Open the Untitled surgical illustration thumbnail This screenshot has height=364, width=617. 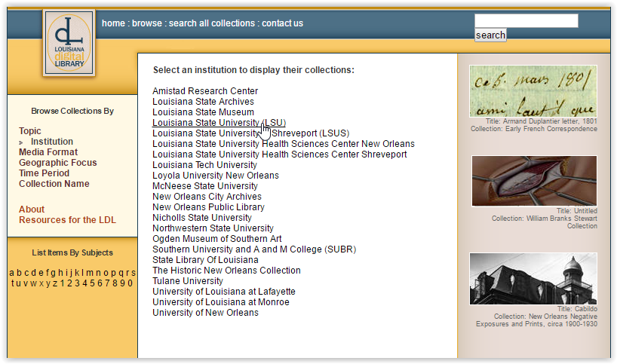click(x=534, y=181)
